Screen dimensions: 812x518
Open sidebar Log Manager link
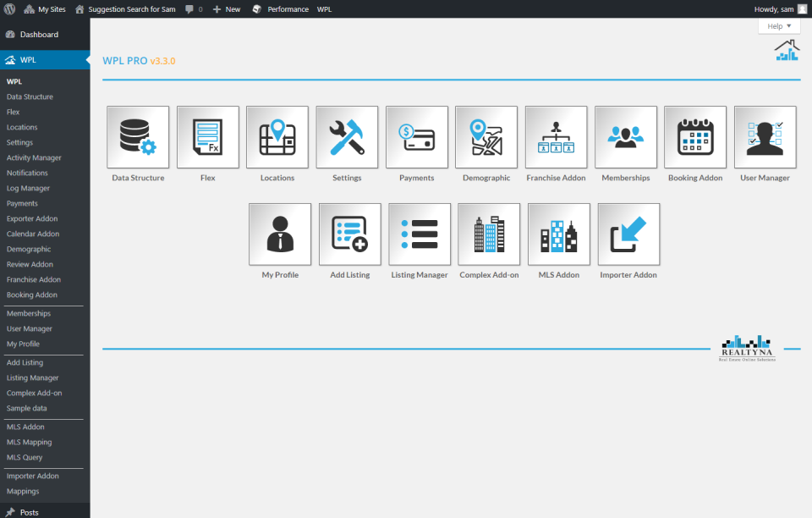(28, 188)
